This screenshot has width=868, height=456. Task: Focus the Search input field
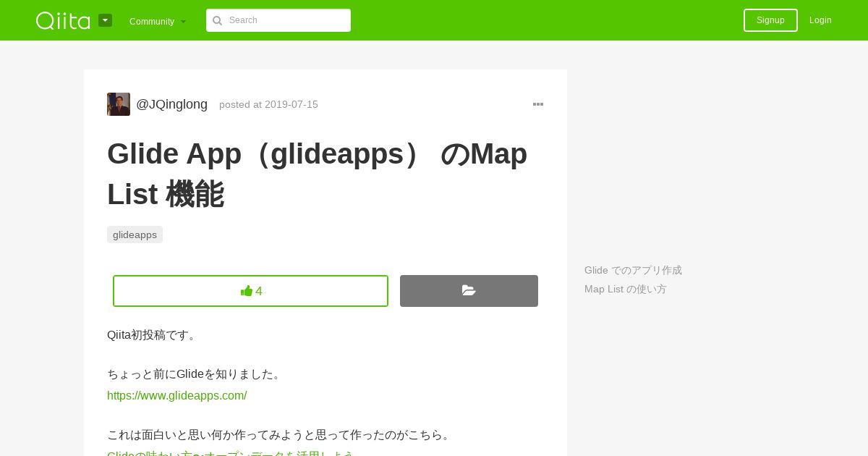point(278,20)
